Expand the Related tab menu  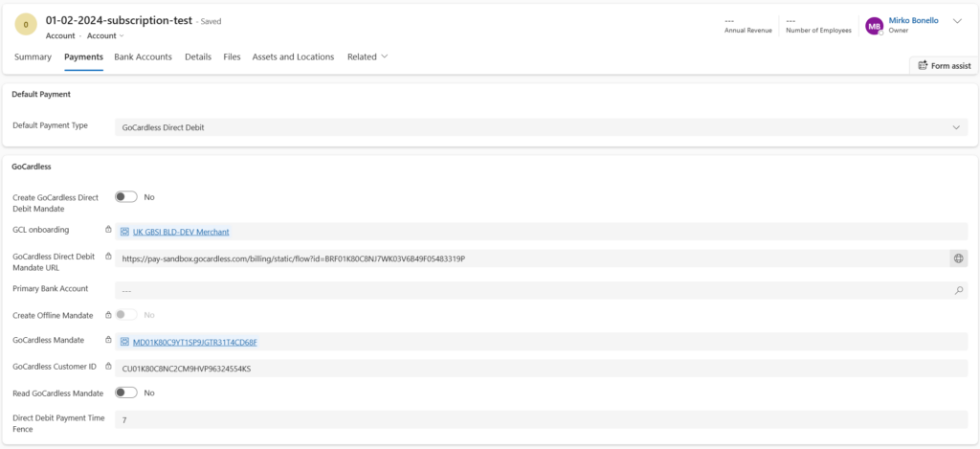point(367,56)
